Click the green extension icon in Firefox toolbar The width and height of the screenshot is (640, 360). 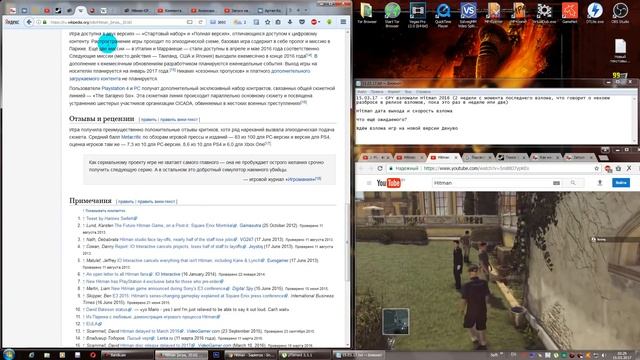coord(329,22)
